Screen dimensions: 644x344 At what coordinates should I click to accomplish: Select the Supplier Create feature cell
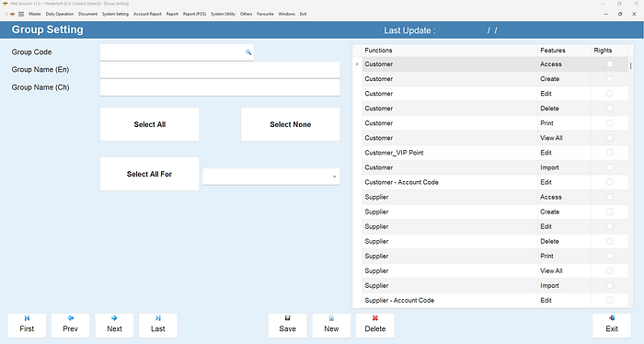click(x=564, y=212)
